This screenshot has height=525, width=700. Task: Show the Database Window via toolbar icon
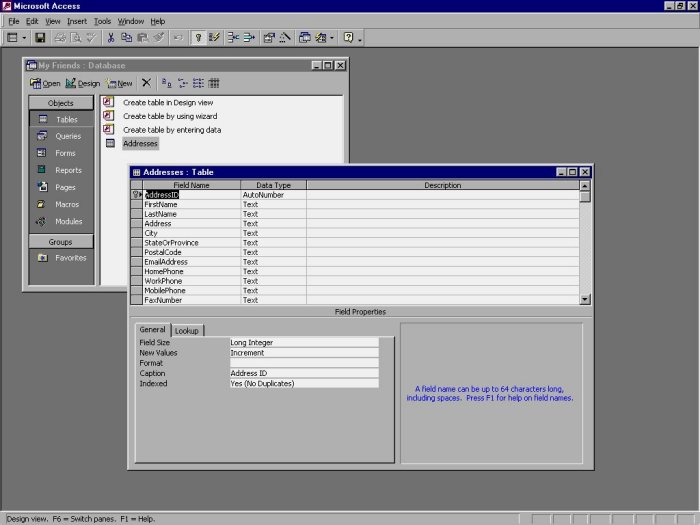[x=305, y=38]
